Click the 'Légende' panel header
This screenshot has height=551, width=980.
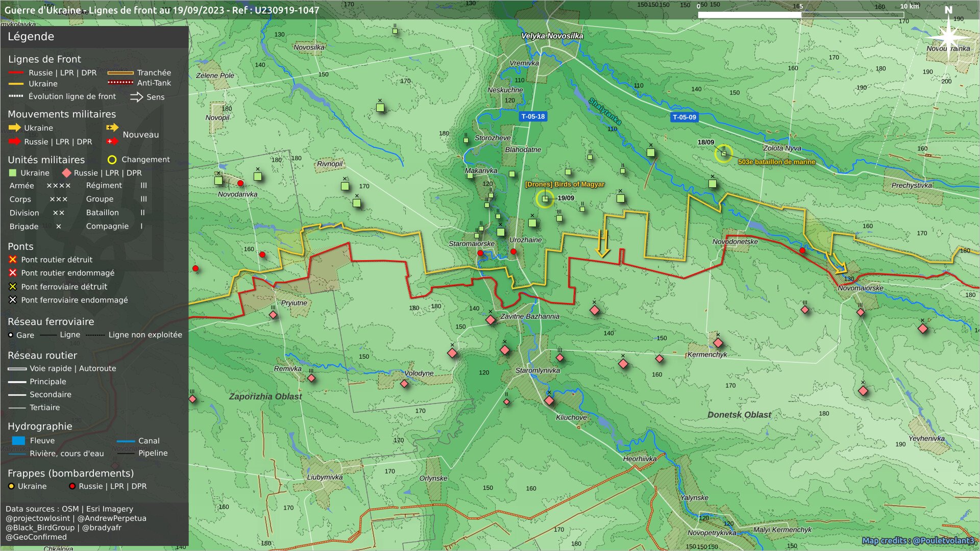pos(94,37)
